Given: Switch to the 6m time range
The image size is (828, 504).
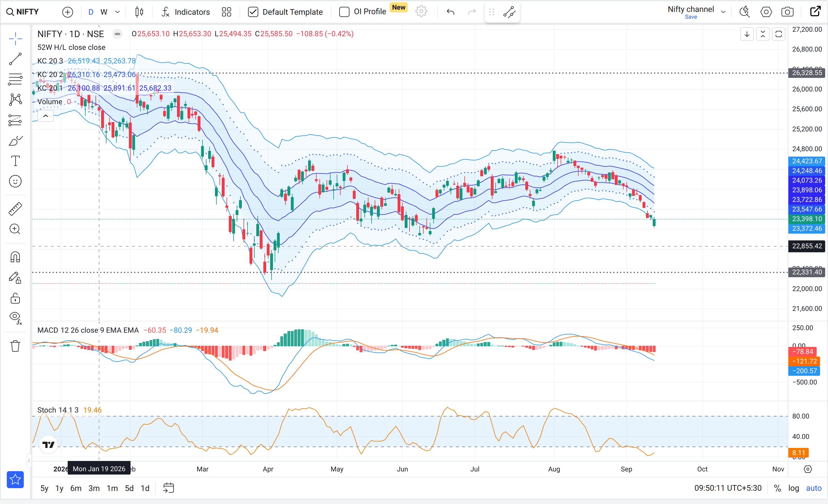Looking at the screenshot, I should [76, 488].
